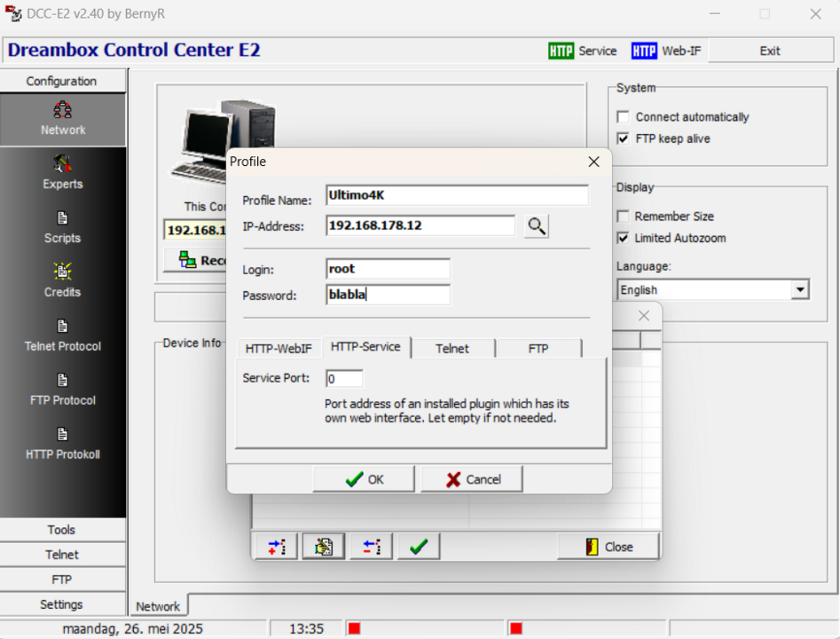Click inside the Service Port input field

coord(343,378)
